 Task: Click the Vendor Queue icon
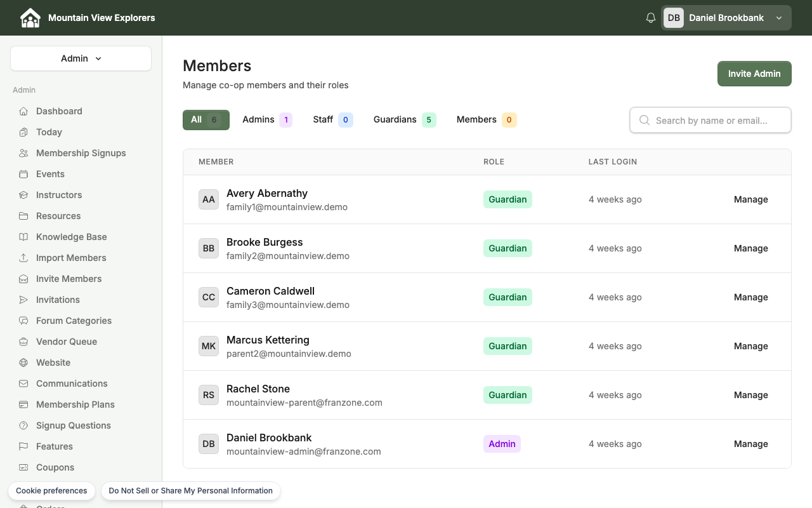(x=23, y=342)
